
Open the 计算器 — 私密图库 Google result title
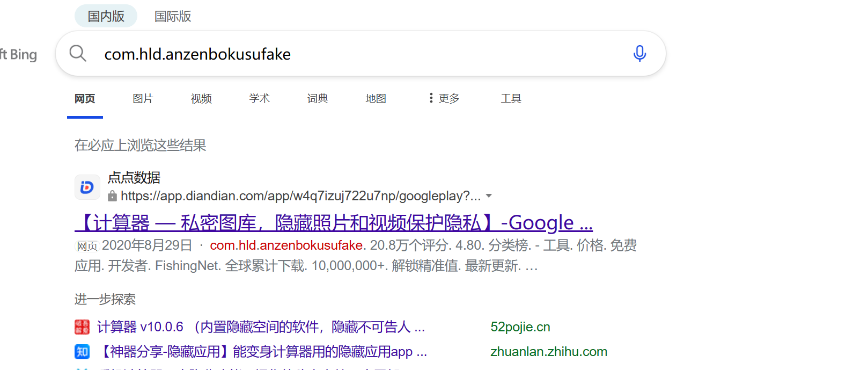pos(334,222)
